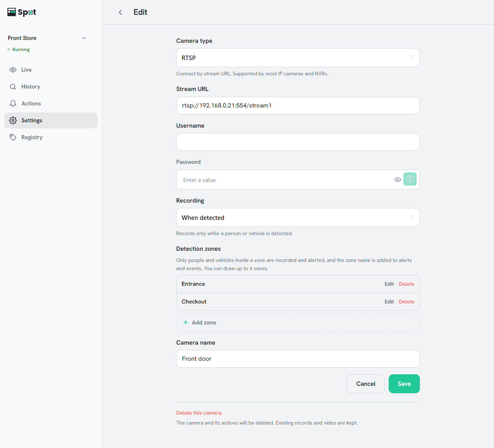The height and width of the screenshot is (448, 494).
Task: Edit the Checkout detection zone
Action: pyautogui.click(x=389, y=302)
